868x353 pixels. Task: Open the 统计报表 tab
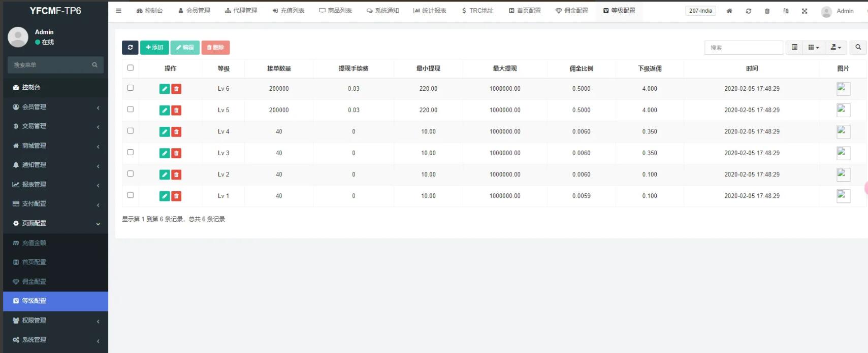(430, 11)
